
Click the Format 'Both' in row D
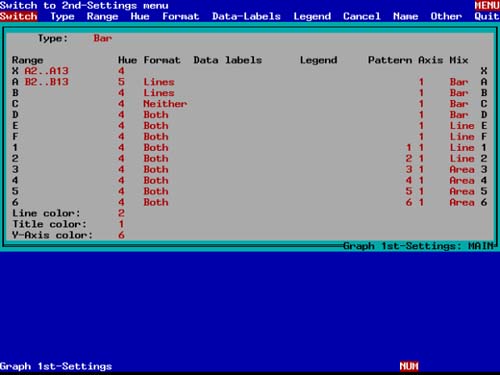coord(156,115)
